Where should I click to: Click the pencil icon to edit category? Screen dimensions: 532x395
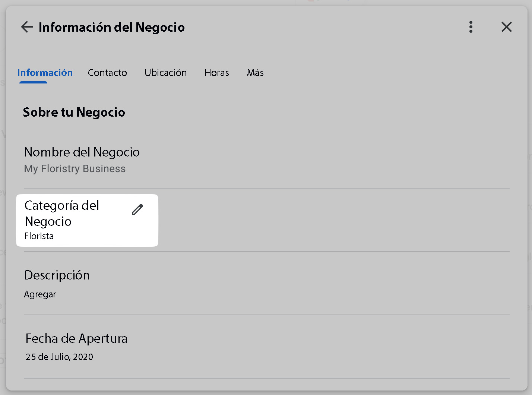[137, 210]
